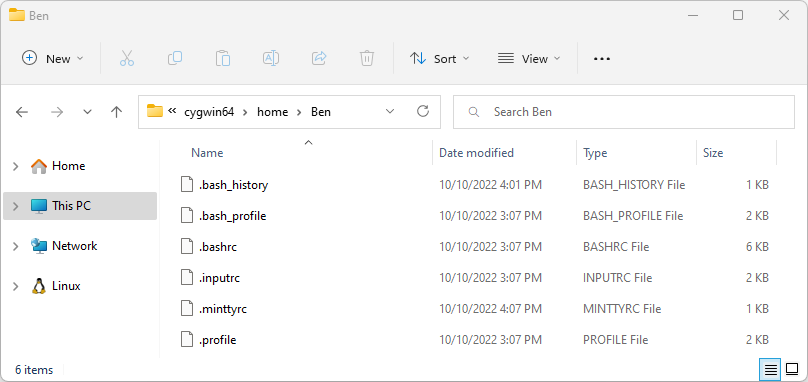Sort by the Name column header
Screen dimensions: 808x382
(207, 153)
